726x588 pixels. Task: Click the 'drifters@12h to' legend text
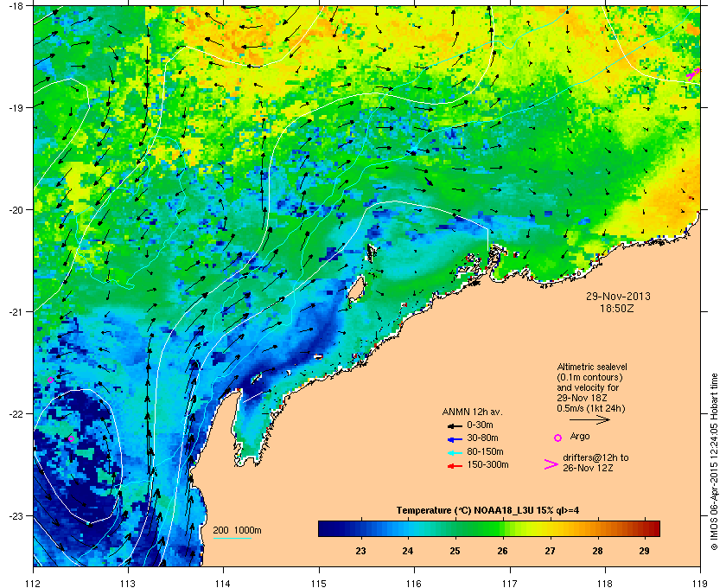click(595, 457)
